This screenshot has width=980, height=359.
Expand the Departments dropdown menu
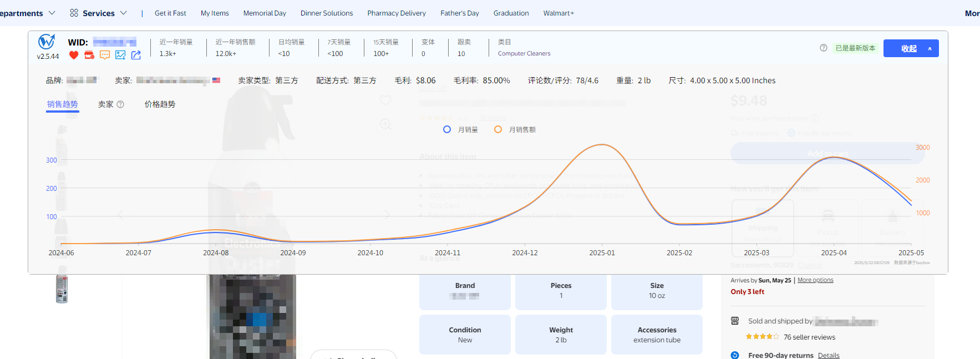pos(27,13)
